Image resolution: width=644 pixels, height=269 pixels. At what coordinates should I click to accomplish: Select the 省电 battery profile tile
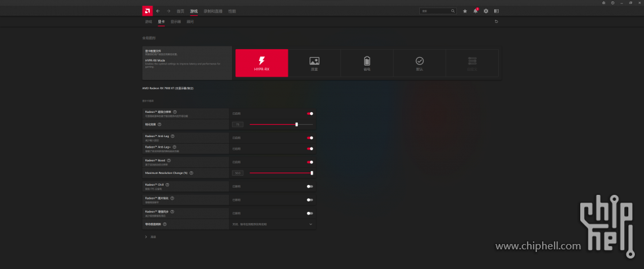[x=367, y=63]
